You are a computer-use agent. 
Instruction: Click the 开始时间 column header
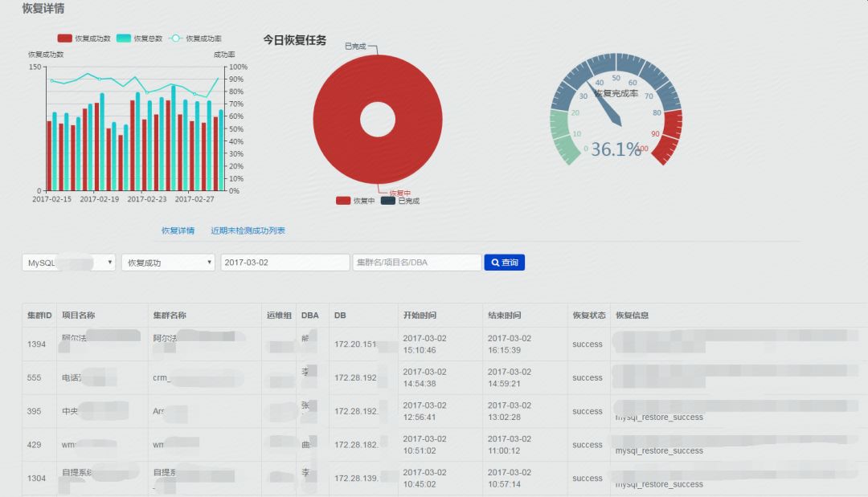click(x=420, y=316)
